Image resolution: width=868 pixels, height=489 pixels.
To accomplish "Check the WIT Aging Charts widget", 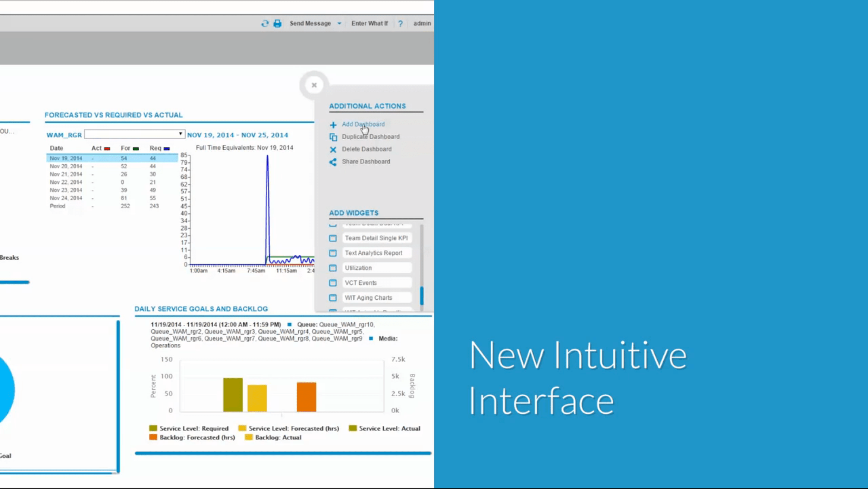I will click(x=333, y=298).
